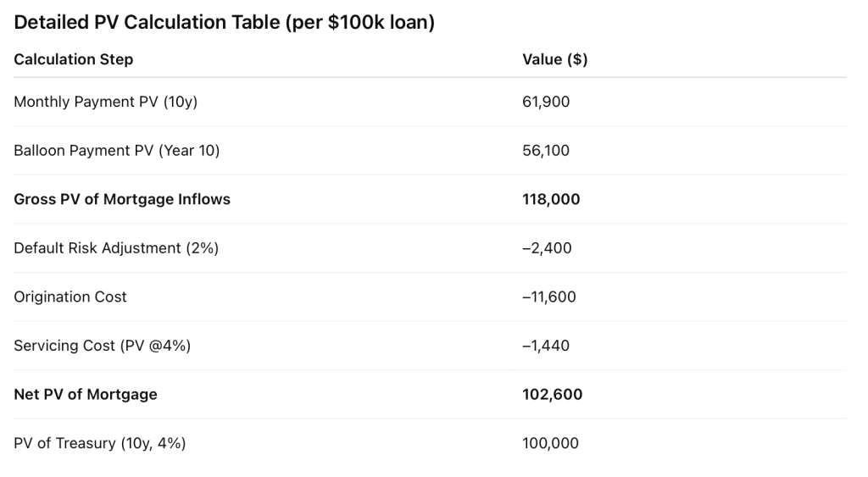Click the −11,600 origination cost value
Screen dimensions: 868x477
click(549, 297)
